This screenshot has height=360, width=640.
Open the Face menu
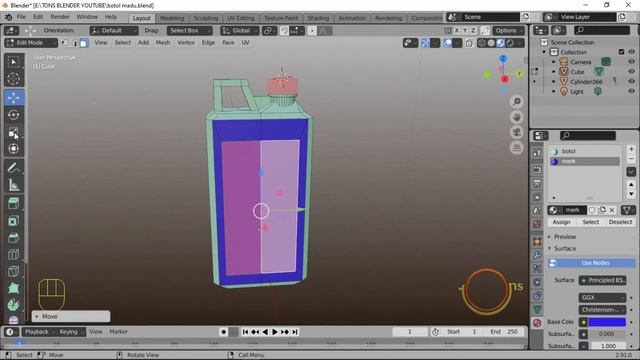pyautogui.click(x=228, y=42)
